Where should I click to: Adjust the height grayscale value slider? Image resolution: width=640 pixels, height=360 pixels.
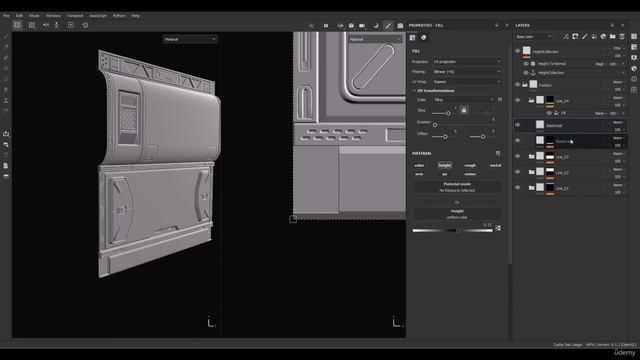point(453,231)
